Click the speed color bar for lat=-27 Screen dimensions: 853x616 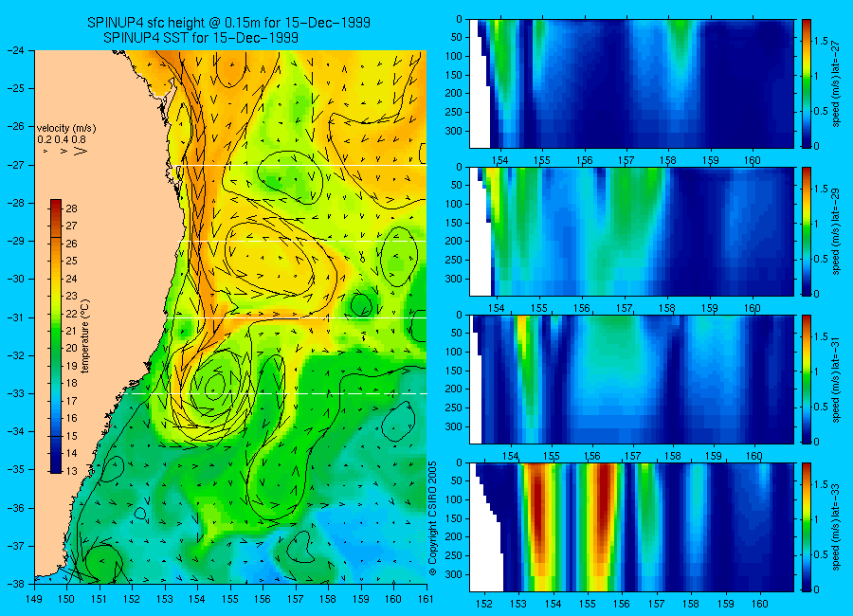pos(806,83)
